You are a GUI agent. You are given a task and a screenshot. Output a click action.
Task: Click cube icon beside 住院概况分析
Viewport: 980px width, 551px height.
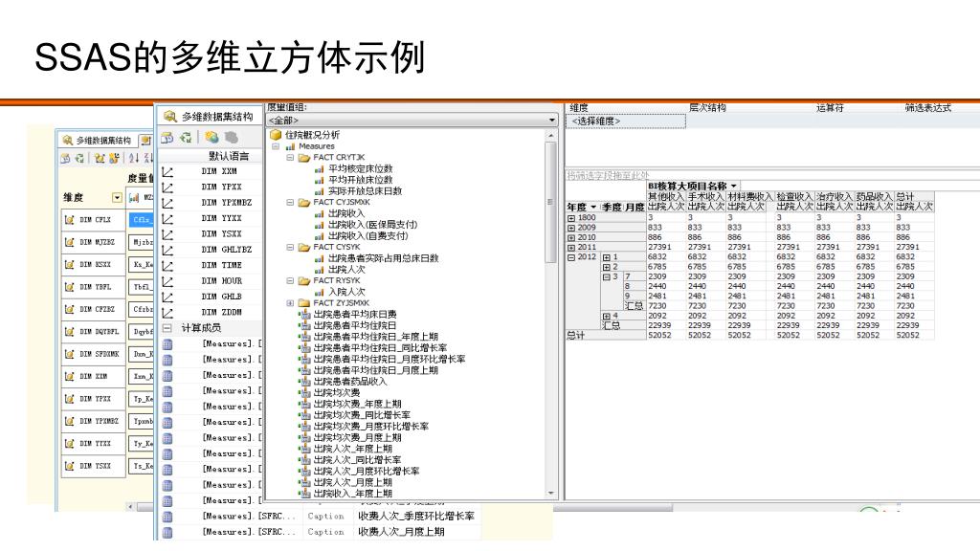tap(276, 135)
